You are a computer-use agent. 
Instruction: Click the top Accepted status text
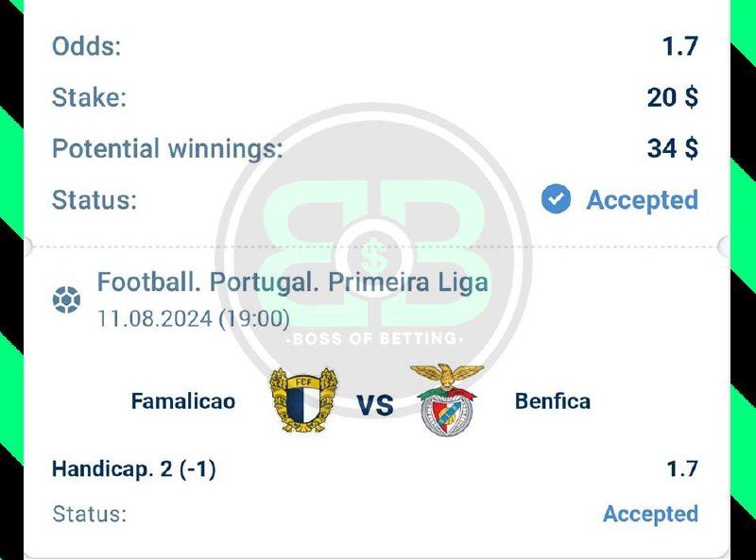click(x=643, y=200)
